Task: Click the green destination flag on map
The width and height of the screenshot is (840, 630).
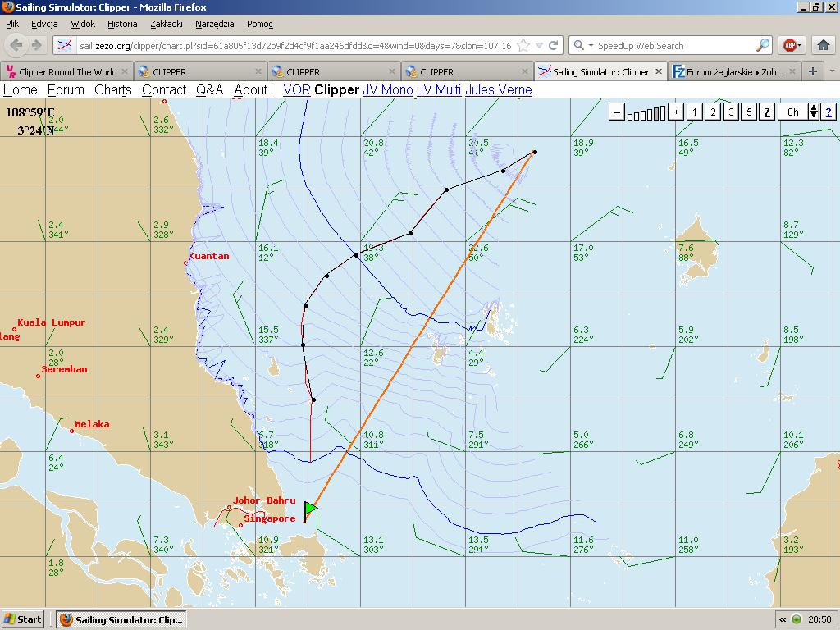Action: [310, 509]
